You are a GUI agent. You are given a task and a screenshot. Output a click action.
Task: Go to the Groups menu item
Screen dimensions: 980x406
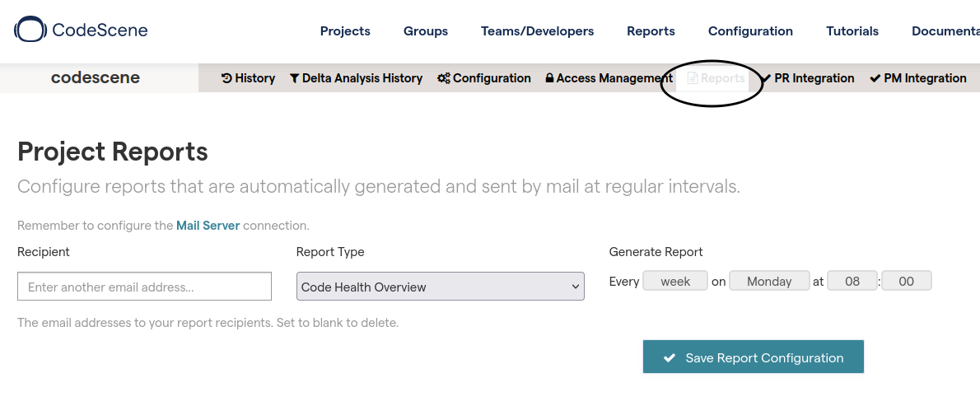pos(426,31)
